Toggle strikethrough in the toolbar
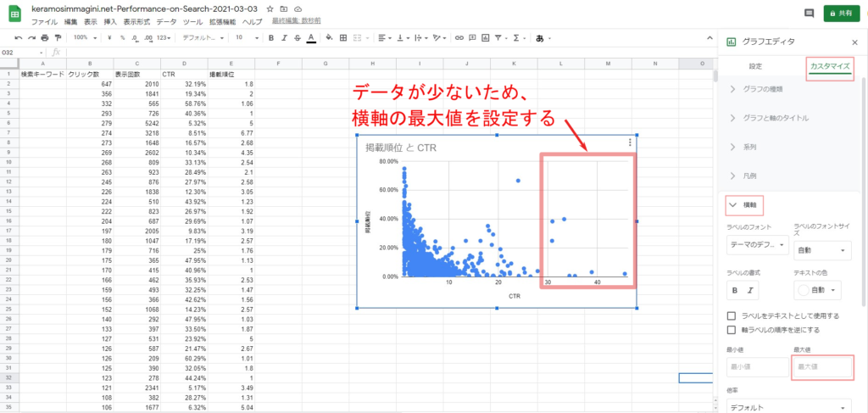The image size is (868, 413). point(298,37)
